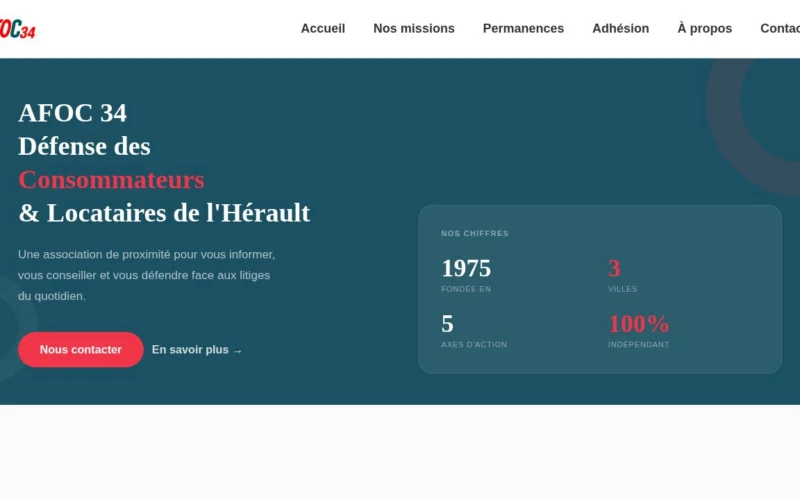Screen dimensions: 800x500
Task: Click the & Locataires de l'Hérault line
Action: tap(164, 213)
